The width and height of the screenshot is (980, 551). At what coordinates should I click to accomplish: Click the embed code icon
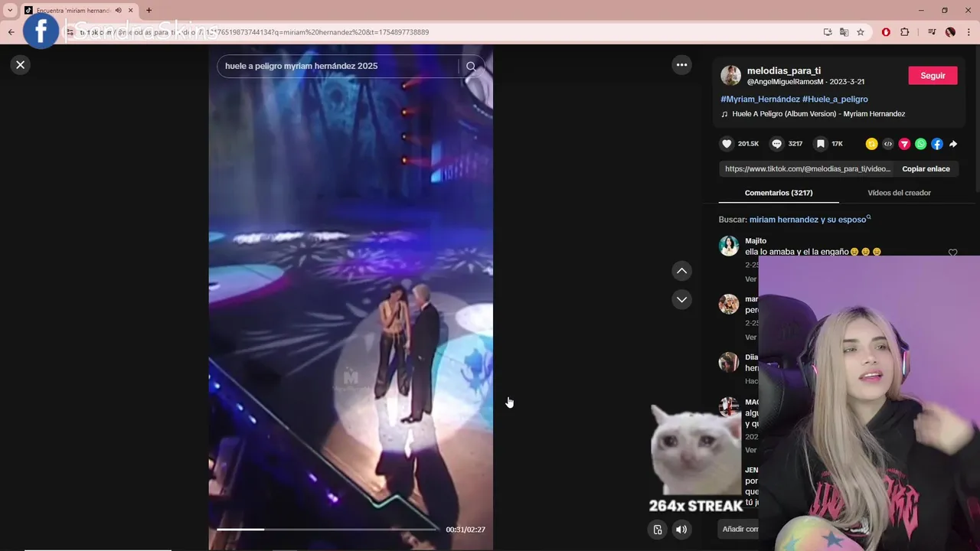point(888,144)
